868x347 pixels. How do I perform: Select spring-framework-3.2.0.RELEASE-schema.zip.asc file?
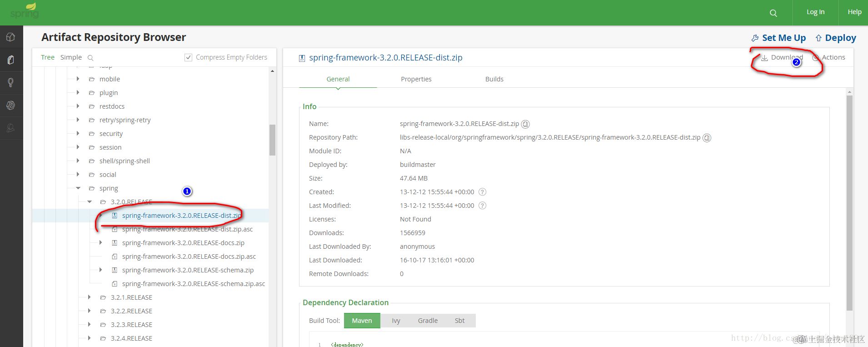194,284
